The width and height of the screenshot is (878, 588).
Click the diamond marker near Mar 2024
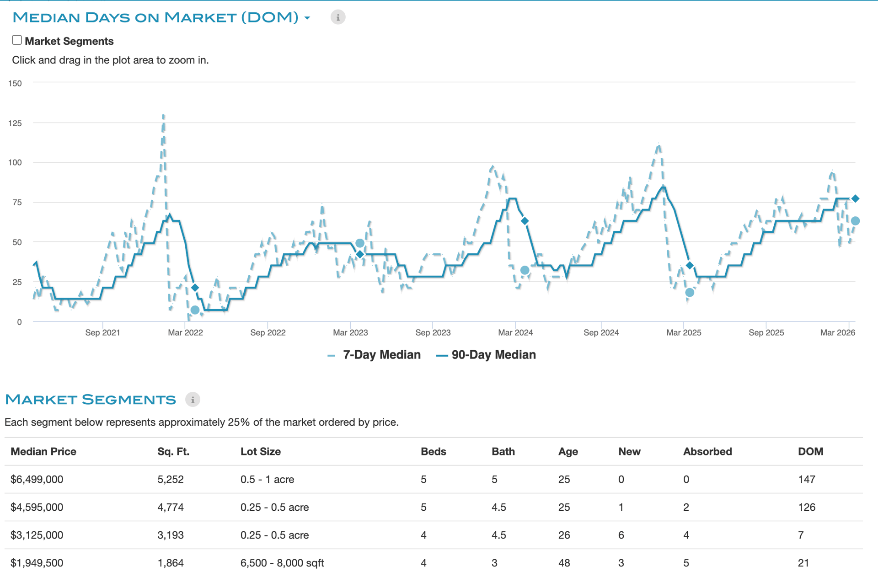(x=525, y=221)
